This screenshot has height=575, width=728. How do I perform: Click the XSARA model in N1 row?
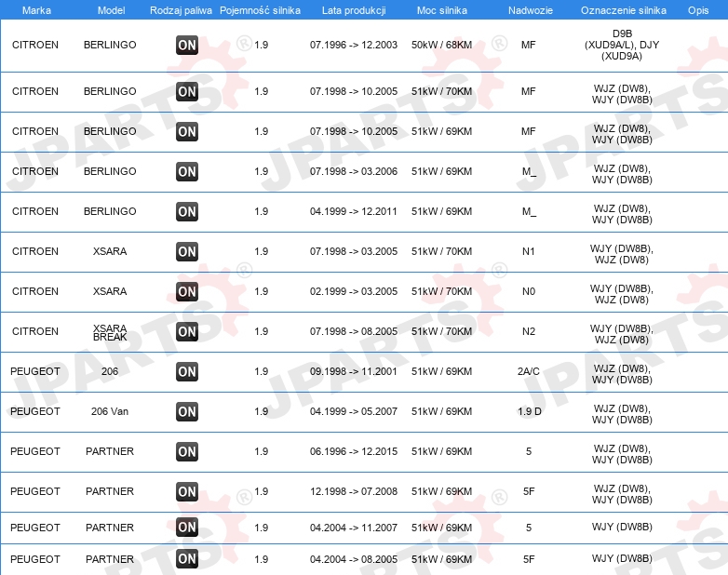pos(110,251)
